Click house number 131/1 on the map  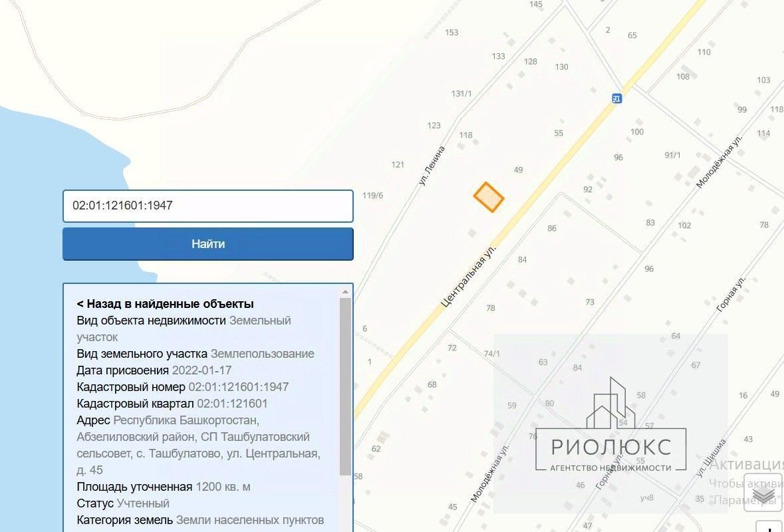point(461,94)
